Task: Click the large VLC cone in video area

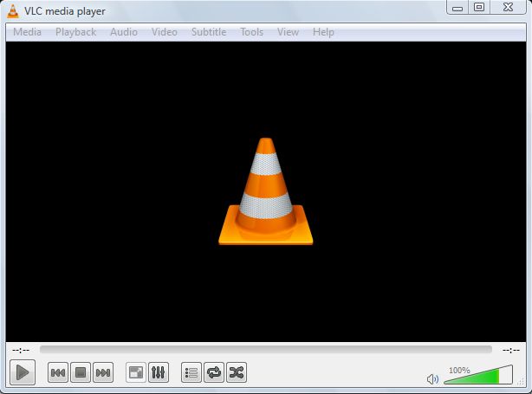Action: 266,191
